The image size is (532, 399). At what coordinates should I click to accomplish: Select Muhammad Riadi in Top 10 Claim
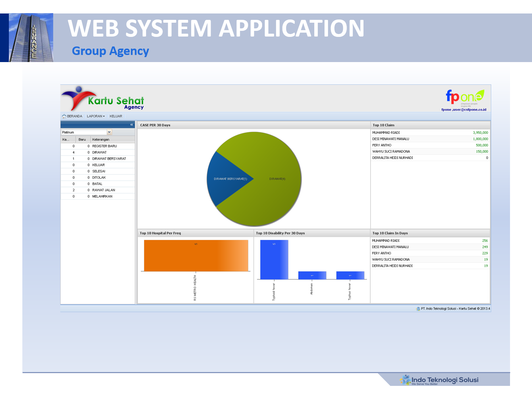386,133
